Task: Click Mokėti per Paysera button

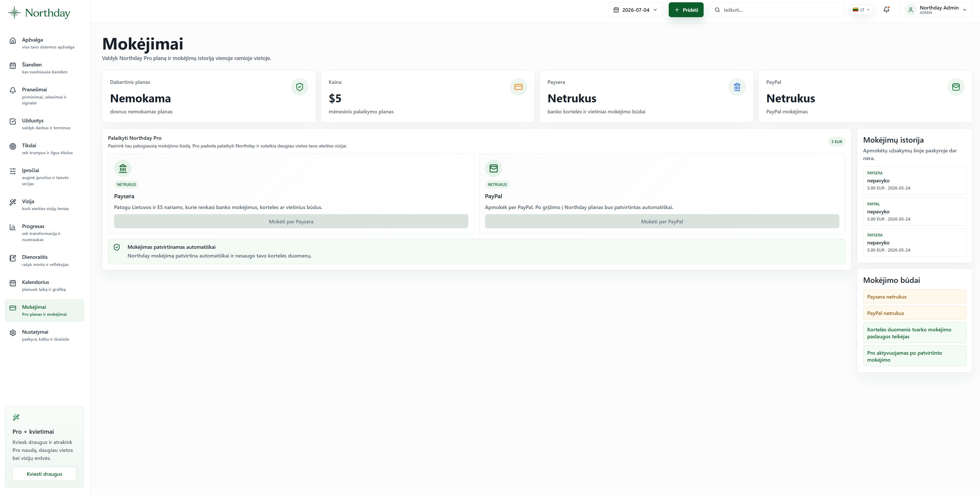Action: (x=291, y=222)
